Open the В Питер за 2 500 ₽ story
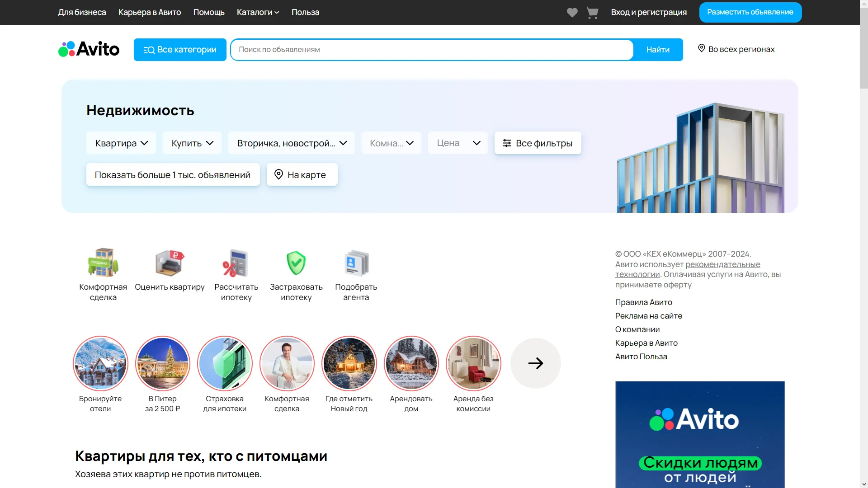Screen dimensions: 868x488 point(163,364)
